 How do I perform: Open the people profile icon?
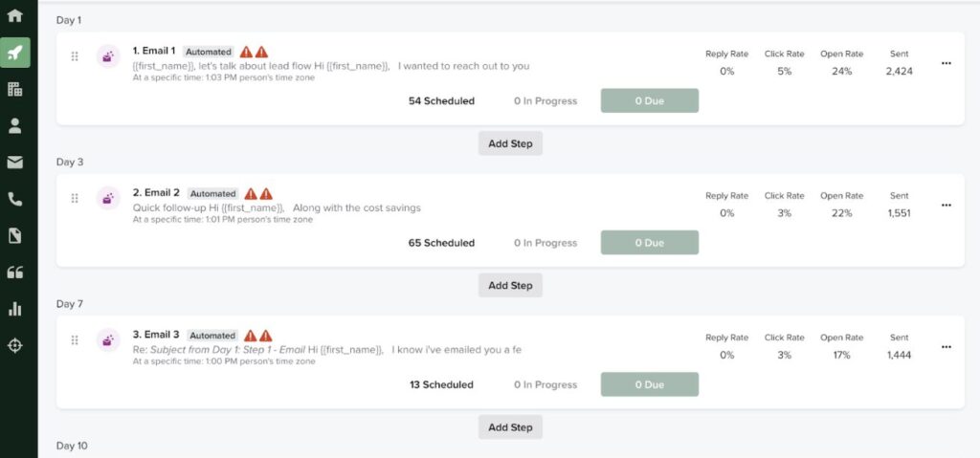tap(15, 125)
